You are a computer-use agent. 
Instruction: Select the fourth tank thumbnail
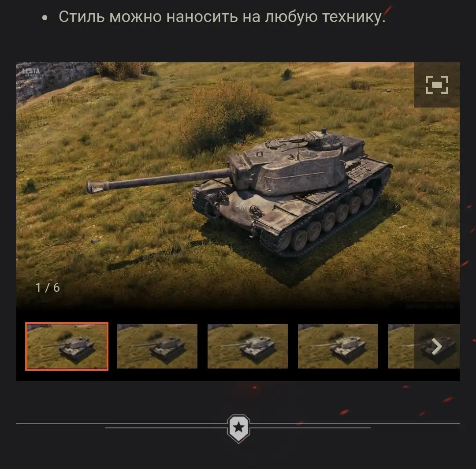pos(338,346)
